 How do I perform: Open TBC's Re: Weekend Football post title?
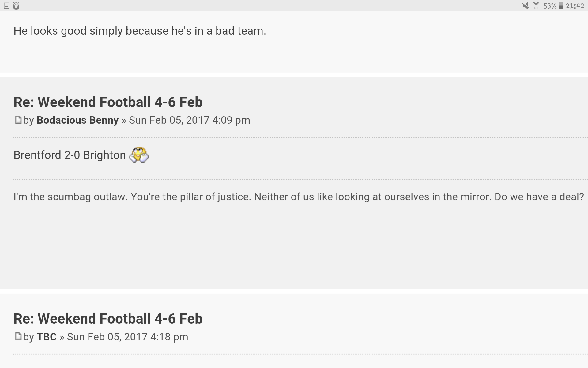108,319
